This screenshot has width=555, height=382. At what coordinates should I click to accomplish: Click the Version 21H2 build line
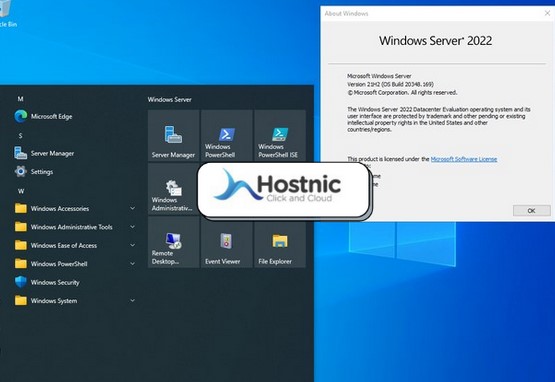(390, 84)
